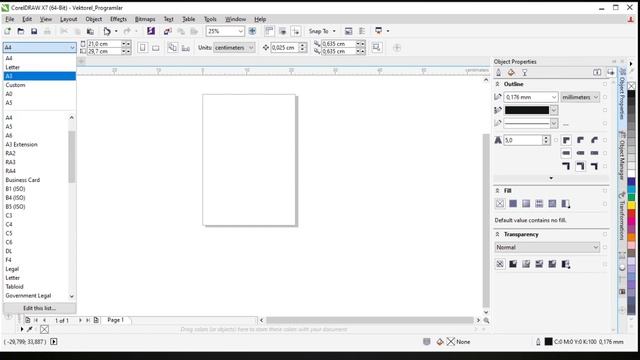This screenshot has height=360, width=640.
Task: Choose beveled corners outline option
Action: 594,140
